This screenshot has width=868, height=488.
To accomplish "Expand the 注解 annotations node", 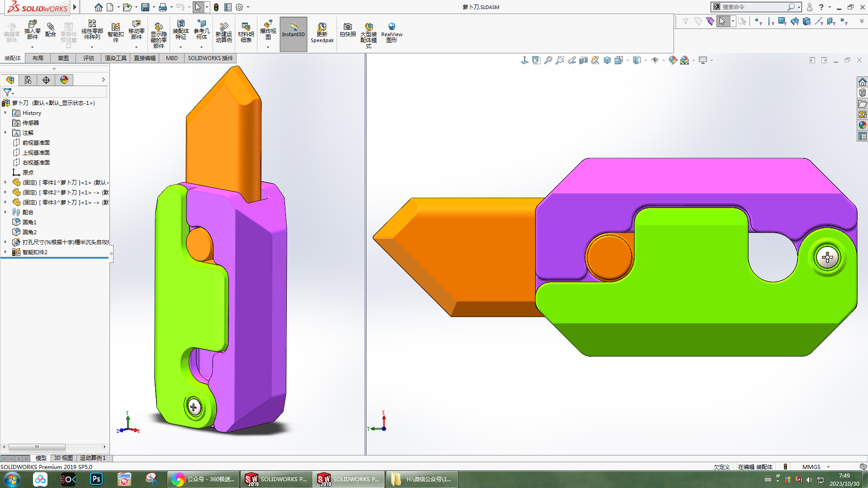I will (x=5, y=133).
